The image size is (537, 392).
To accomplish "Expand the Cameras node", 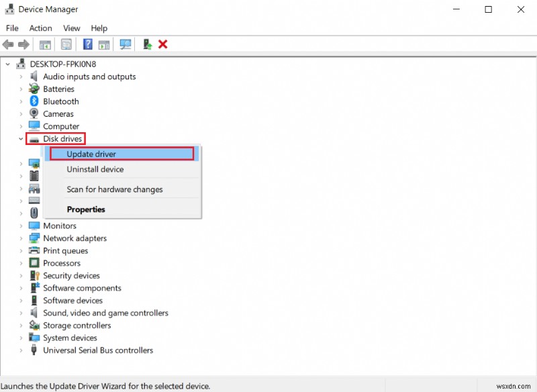I will [21, 113].
